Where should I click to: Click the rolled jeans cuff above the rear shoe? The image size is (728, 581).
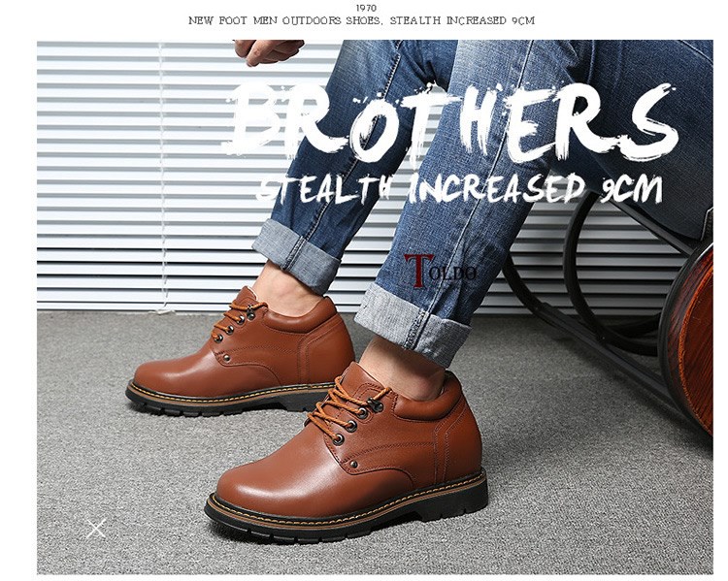pyautogui.click(x=297, y=255)
